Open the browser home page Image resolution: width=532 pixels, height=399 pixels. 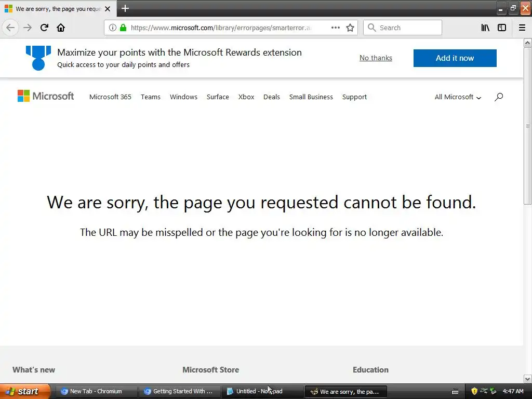(61, 28)
